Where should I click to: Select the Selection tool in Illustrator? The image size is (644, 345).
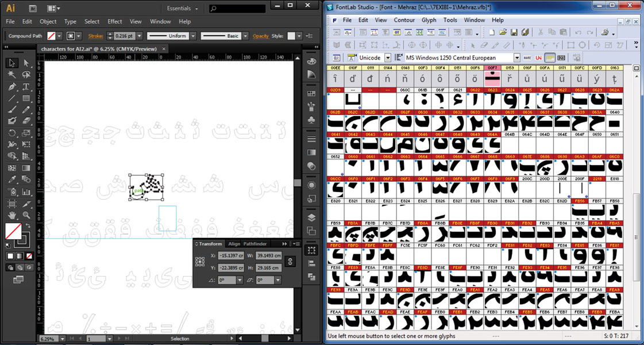point(12,63)
